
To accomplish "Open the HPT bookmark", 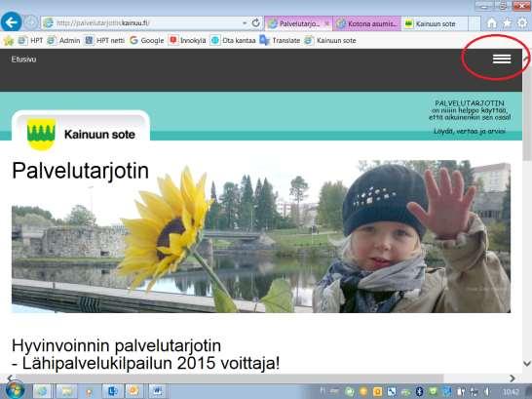I will (x=30, y=40).
